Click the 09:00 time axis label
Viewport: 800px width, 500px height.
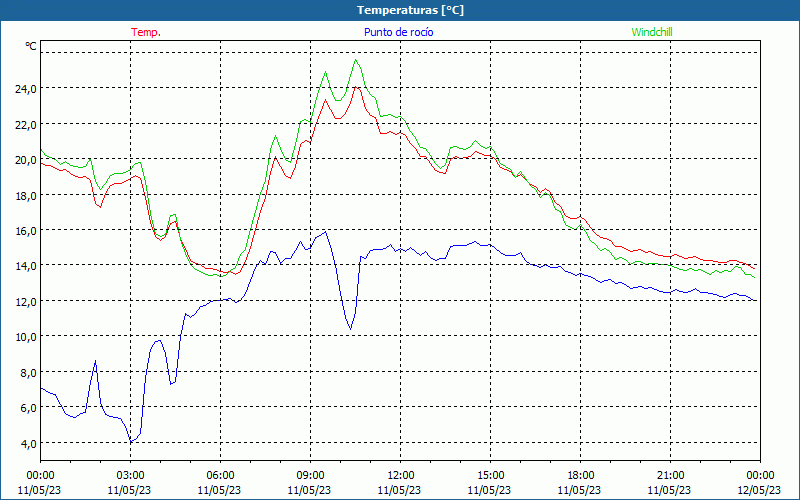(310, 476)
